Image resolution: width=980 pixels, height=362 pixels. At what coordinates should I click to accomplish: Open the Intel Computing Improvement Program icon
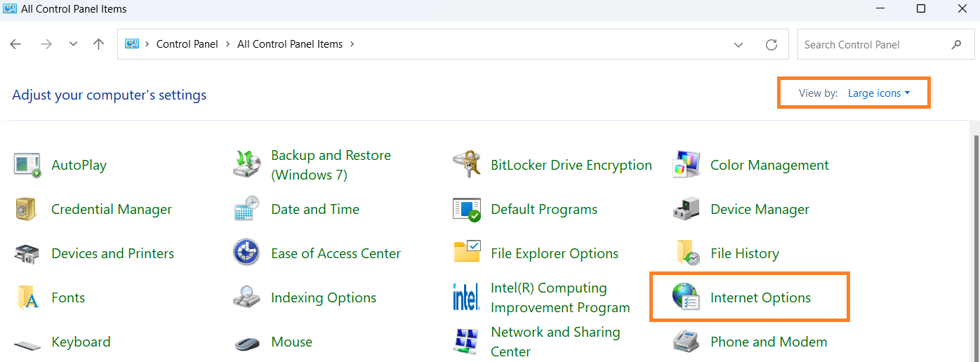point(467,297)
